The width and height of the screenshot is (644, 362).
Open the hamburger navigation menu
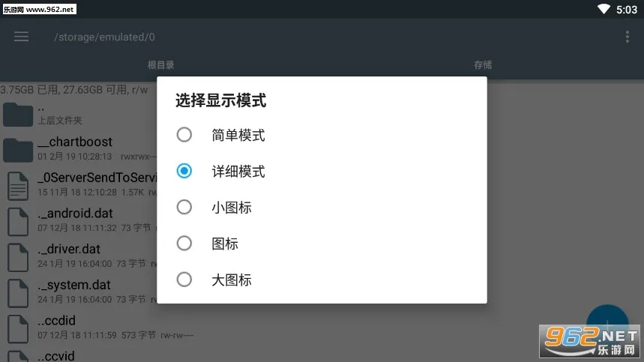point(21,37)
